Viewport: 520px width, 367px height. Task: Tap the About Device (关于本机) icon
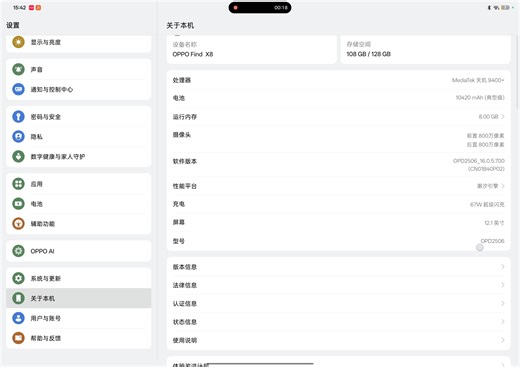coord(18,298)
